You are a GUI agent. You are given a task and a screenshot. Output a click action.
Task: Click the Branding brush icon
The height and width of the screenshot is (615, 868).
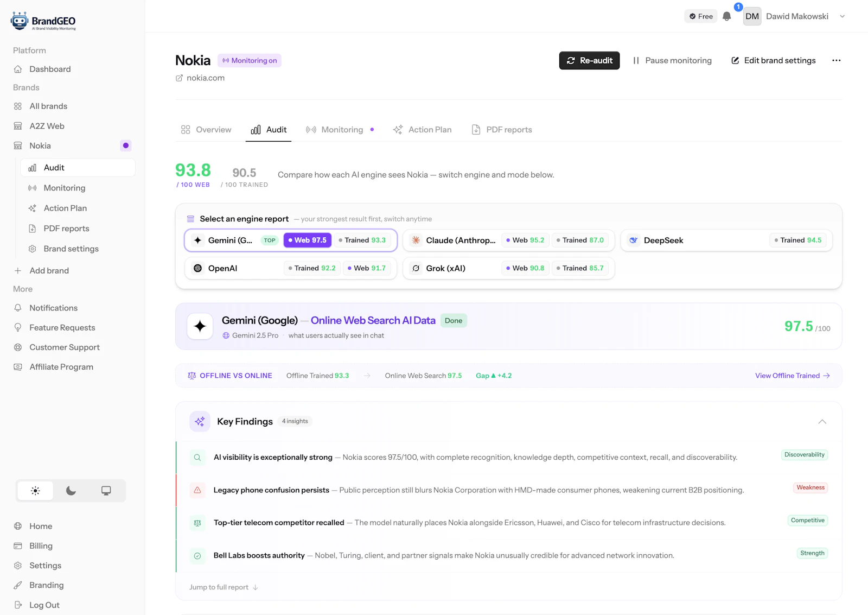coord(18,585)
